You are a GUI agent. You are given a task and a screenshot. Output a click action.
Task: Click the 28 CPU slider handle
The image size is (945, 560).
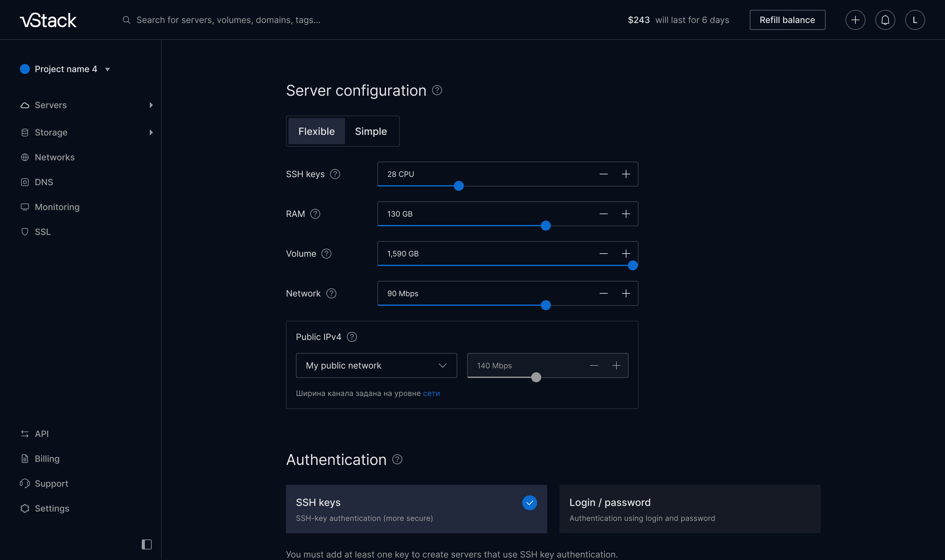click(459, 186)
